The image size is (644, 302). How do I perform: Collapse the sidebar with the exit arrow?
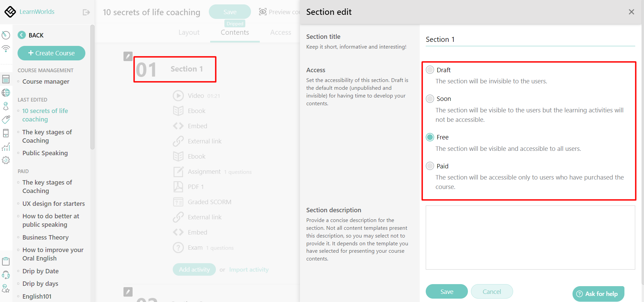point(86,12)
